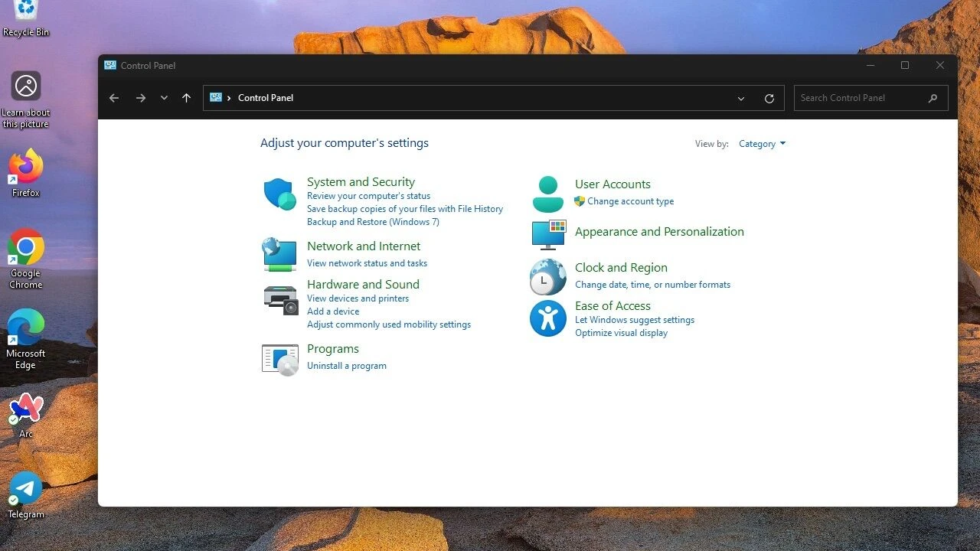The image size is (980, 551).
Task: Expand the recent locations chevron
Action: point(164,98)
